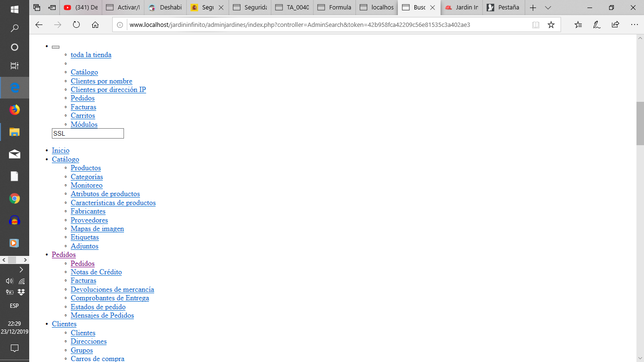Switch to YouTube (341) tab
The width and height of the screenshot is (644, 362).
tap(81, 8)
